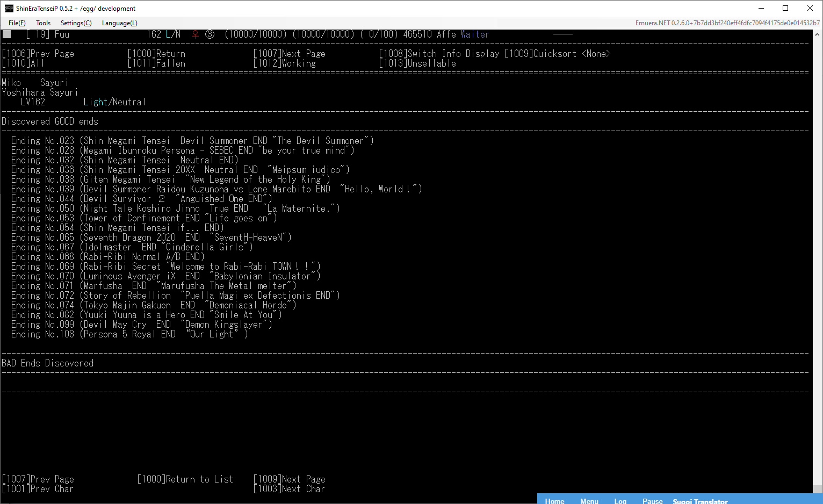The height and width of the screenshot is (504, 823).
Task: Activate [1008]Switch Info Display
Action: pos(439,54)
